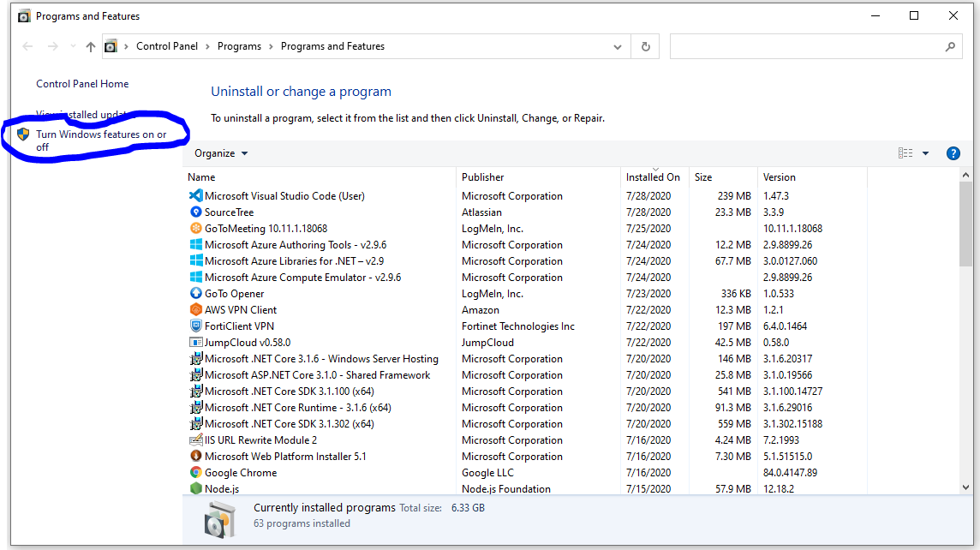
Task: Select GoToMeeting 10.11.1.18068 entry
Action: tap(266, 229)
